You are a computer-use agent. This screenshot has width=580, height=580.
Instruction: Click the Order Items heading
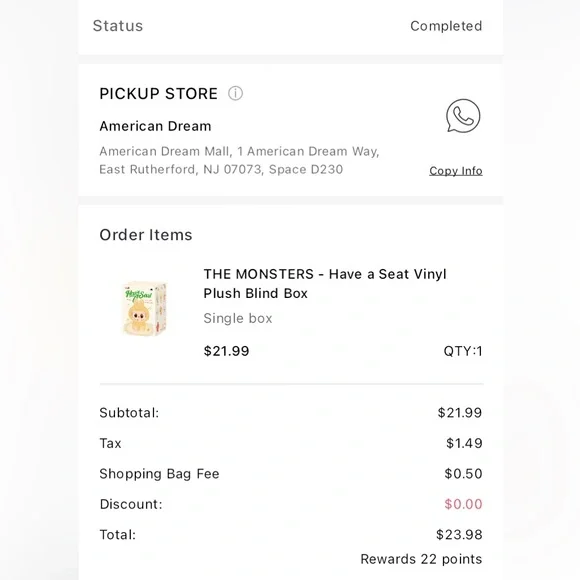(x=146, y=235)
